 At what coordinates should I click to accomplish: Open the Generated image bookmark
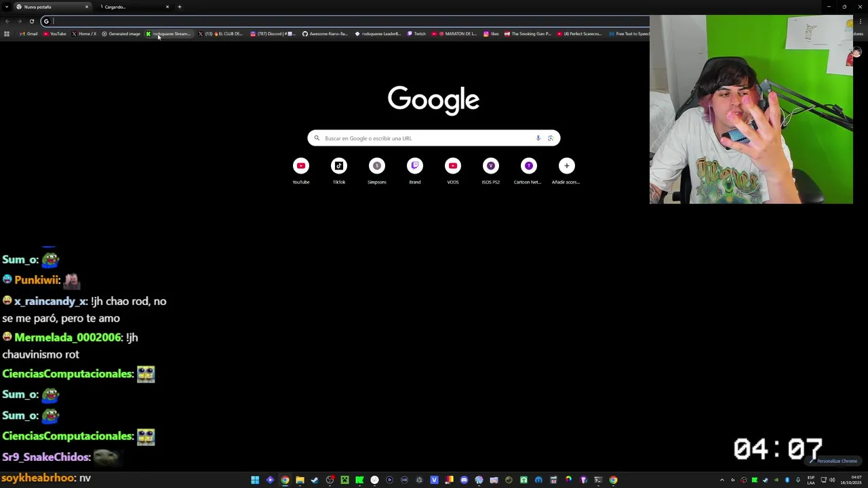121,34
